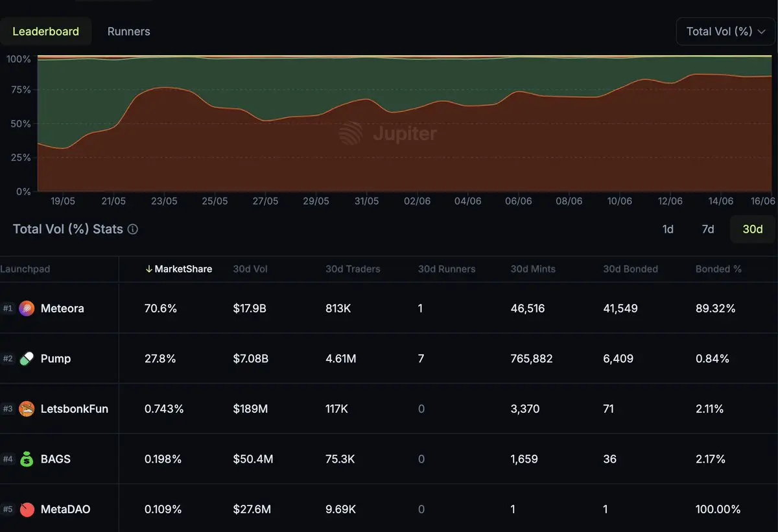This screenshot has height=532, width=778.
Task: Click the BAGS money bag icon
Action: [x=27, y=459]
